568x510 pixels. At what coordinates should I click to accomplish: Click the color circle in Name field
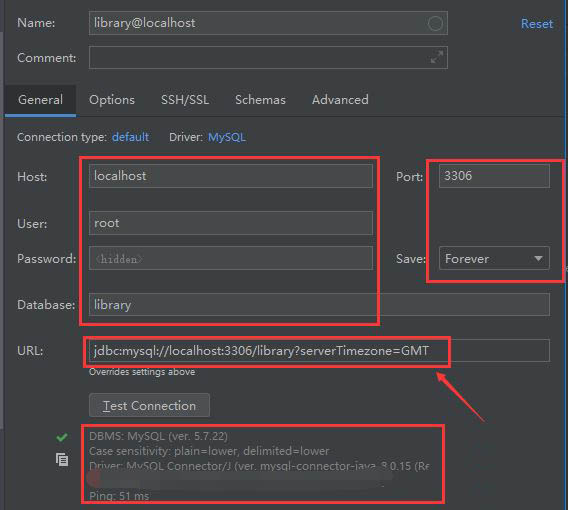(x=435, y=24)
